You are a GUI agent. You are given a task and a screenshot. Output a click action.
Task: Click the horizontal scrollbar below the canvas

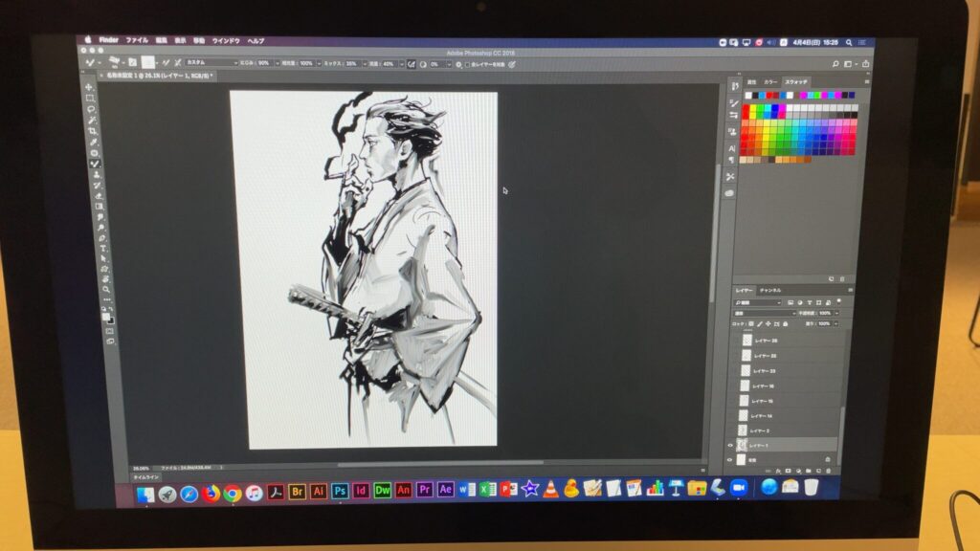440,463
